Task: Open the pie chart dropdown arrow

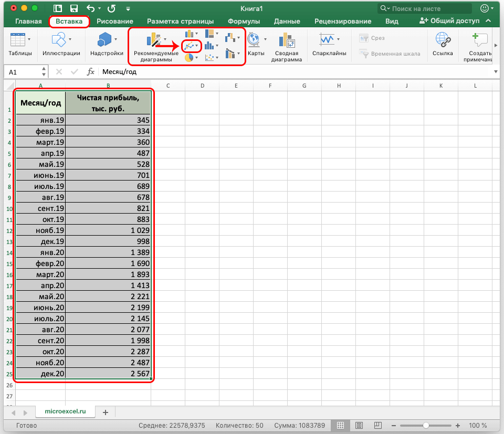Action: 197,58
